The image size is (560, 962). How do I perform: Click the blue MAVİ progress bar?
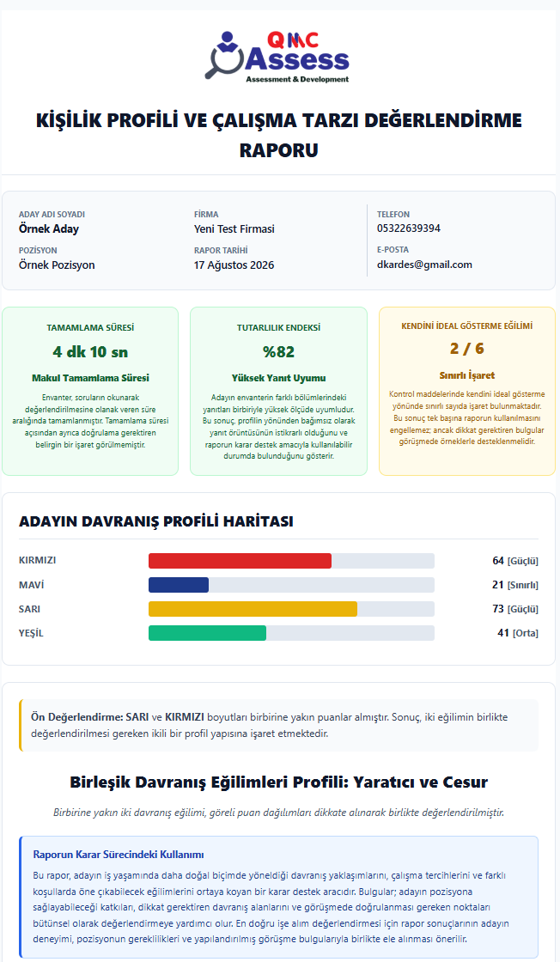point(291,585)
